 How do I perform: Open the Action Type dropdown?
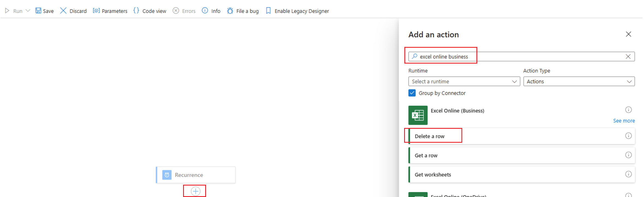click(x=579, y=81)
